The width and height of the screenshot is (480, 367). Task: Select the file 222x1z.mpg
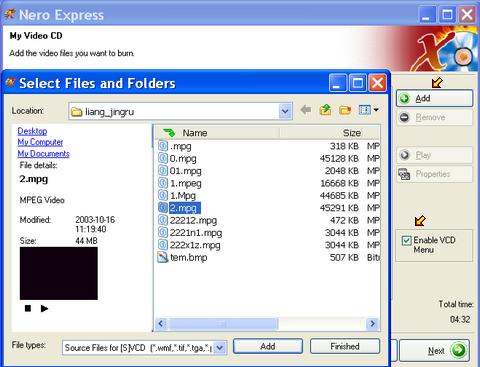pos(195,245)
